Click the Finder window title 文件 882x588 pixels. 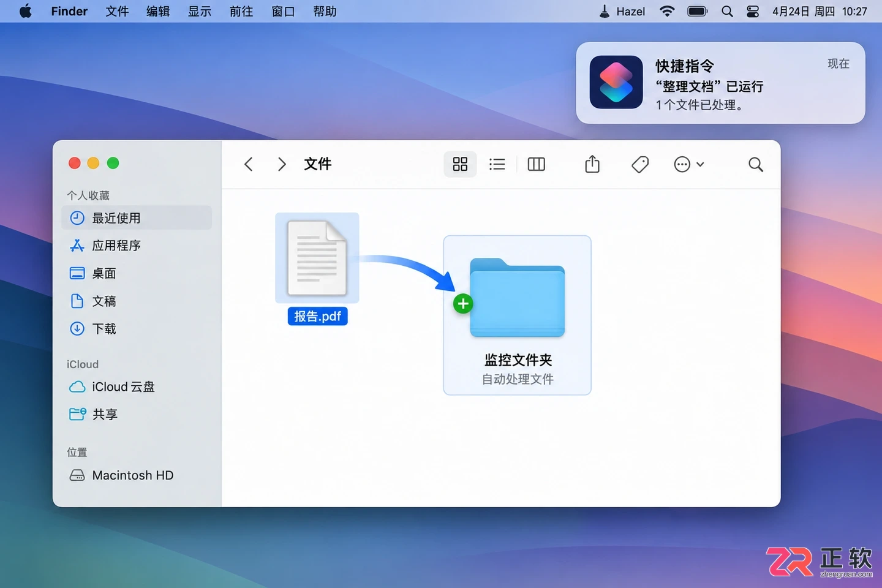coord(318,164)
